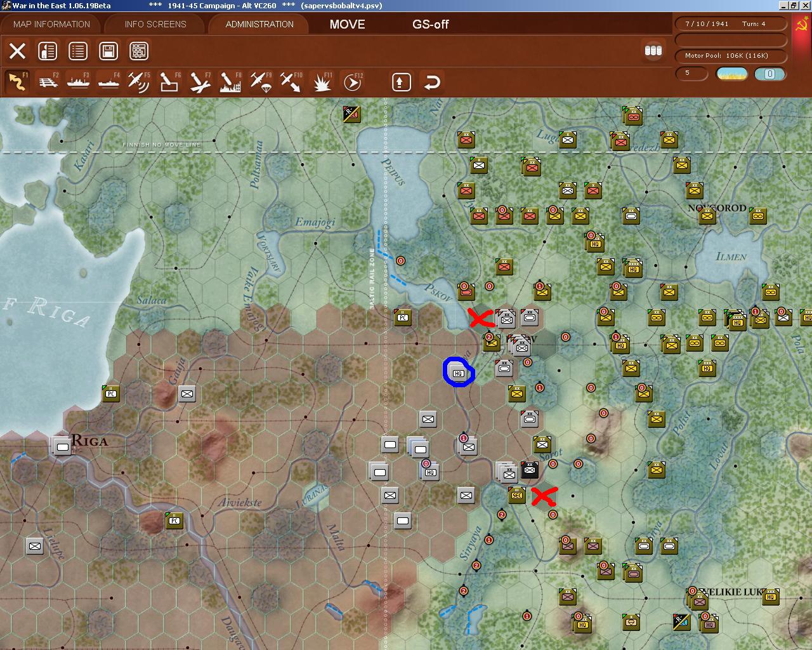Click the blue indicator showing 0
This screenshot has width=812, height=650.
tap(769, 74)
